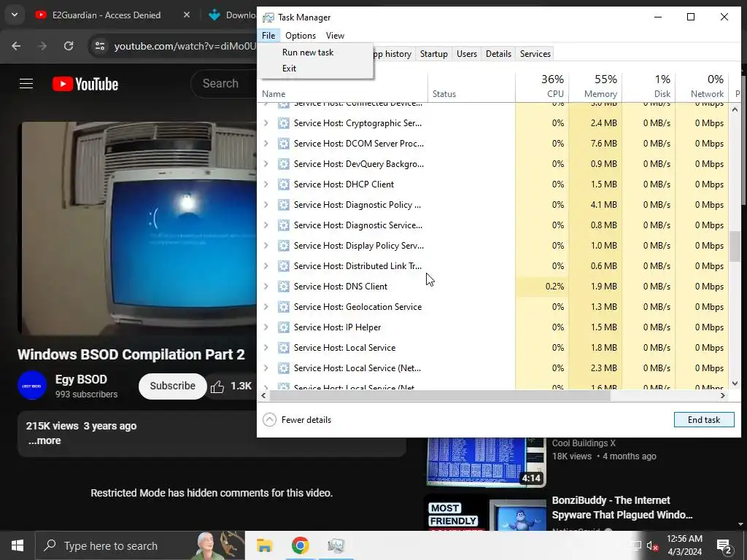Image resolution: width=747 pixels, height=560 pixels.
Task: Open the View menu in Task Manager
Action: point(335,36)
